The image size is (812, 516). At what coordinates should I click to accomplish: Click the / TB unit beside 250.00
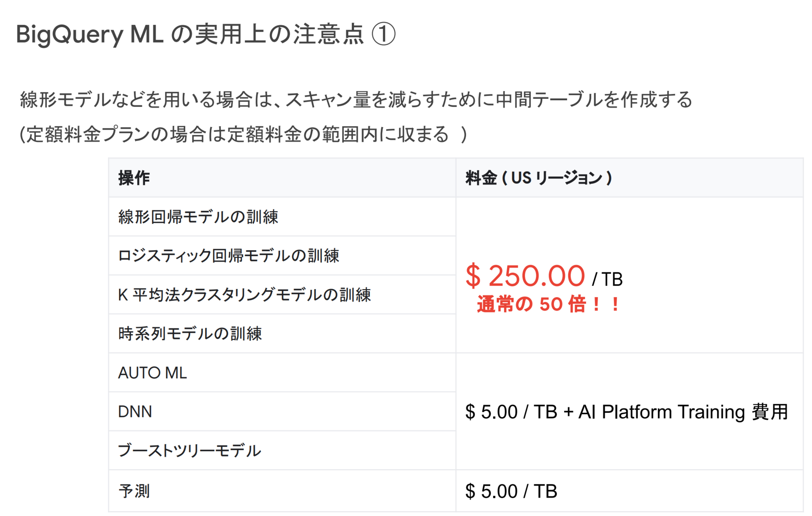[x=607, y=279]
